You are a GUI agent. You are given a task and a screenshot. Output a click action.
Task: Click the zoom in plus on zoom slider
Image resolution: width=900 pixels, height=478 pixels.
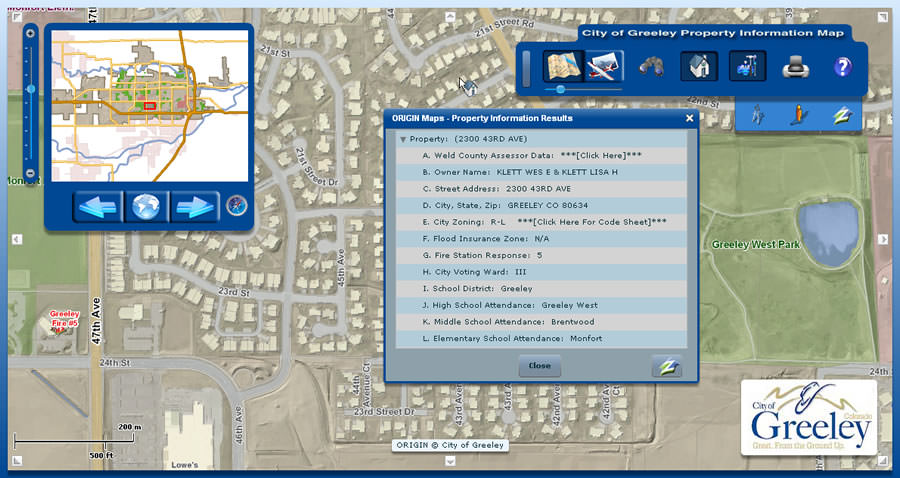click(x=30, y=33)
